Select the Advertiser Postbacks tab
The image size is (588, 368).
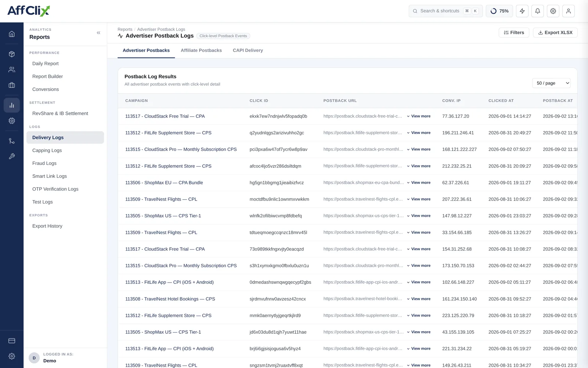point(146,50)
